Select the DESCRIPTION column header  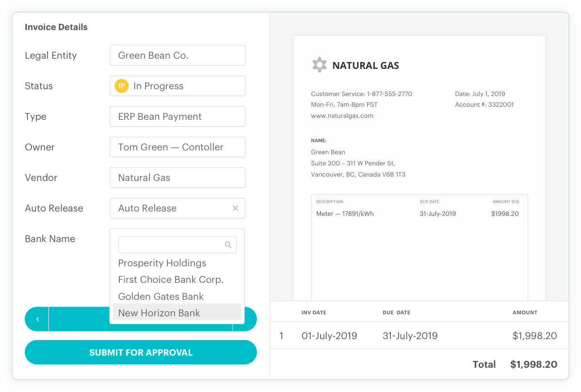(329, 201)
